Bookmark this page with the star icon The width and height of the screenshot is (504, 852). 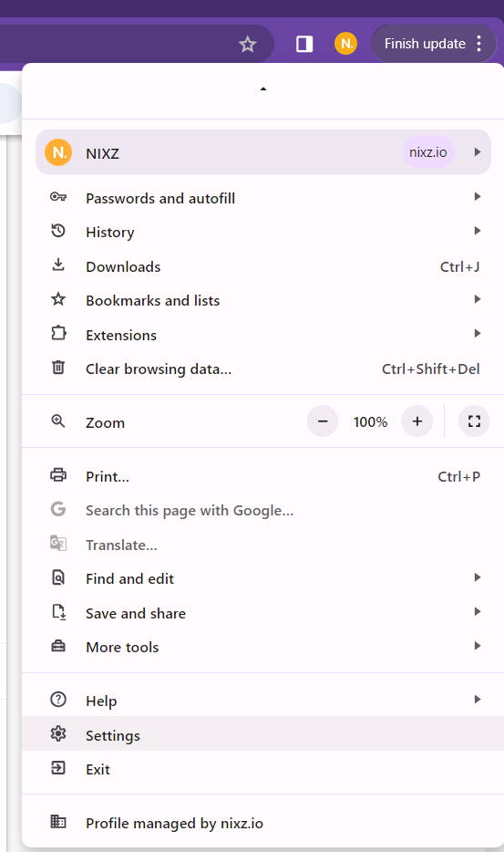click(247, 44)
